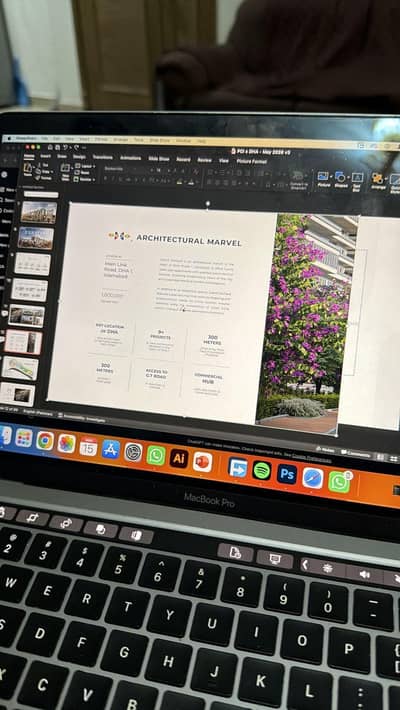Open the Review ribbon tab

click(204, 159)
